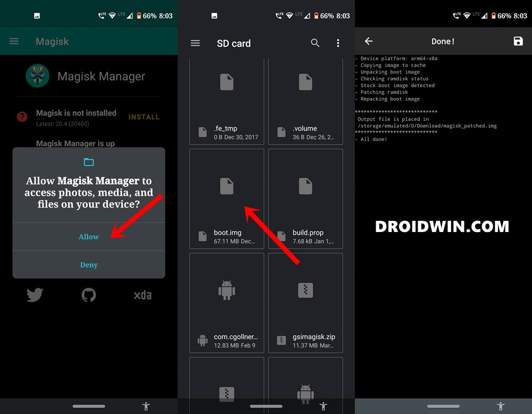Image resolution: width=532 pixels, height=414 pixels.
Task: Open the Magisk hamburger menu
Action: coord(14,42)
